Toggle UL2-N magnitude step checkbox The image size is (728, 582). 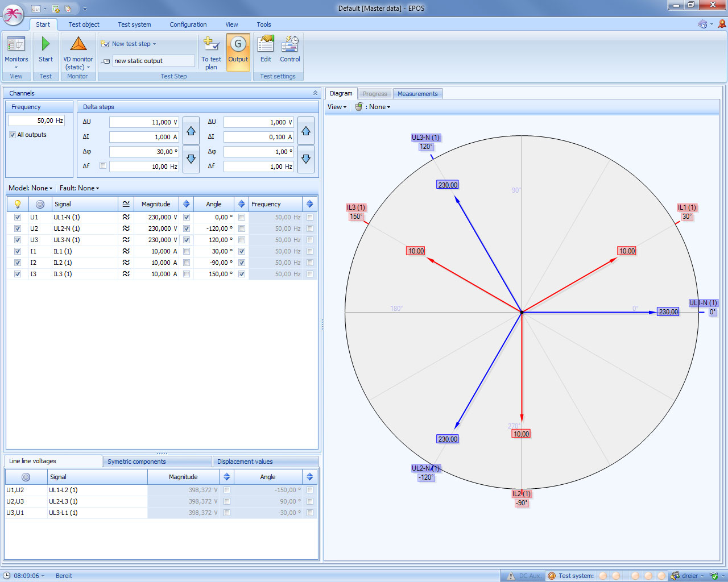click(x=187, y=228)
